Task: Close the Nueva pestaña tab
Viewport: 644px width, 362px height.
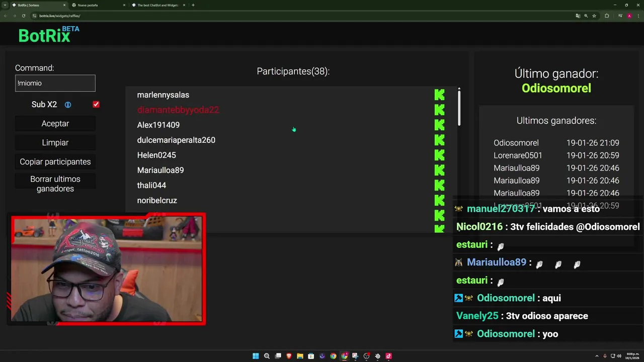Action: click(x=124, y=5)
